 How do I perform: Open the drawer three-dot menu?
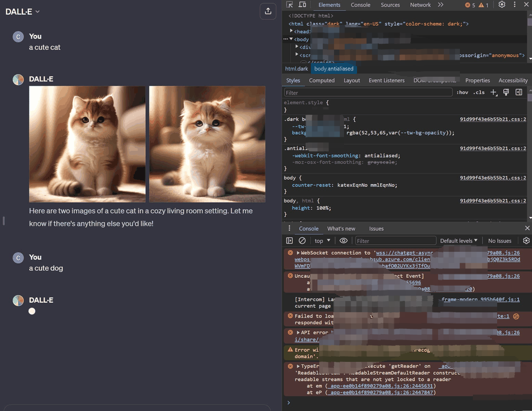[x=289, y=228]
